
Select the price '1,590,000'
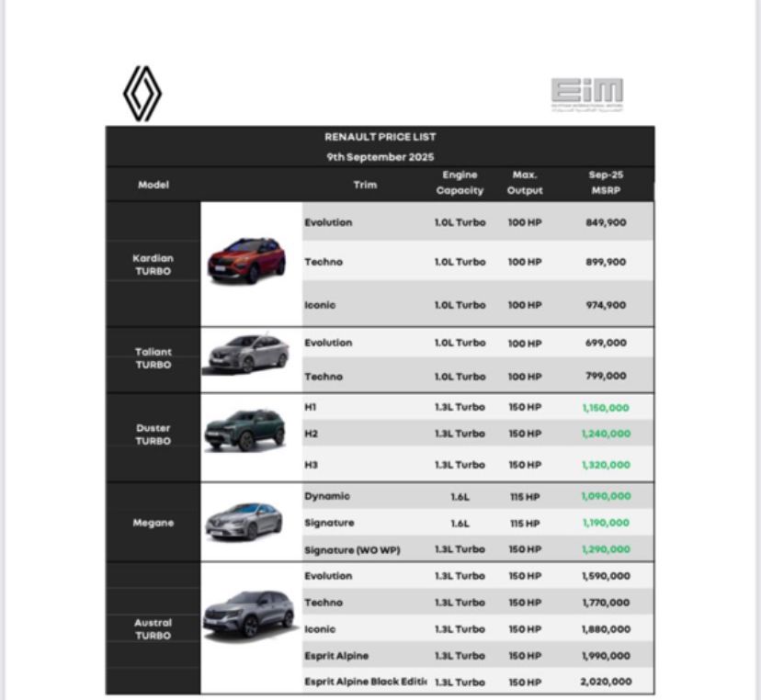pyautogui.click(x=606, y=576)
